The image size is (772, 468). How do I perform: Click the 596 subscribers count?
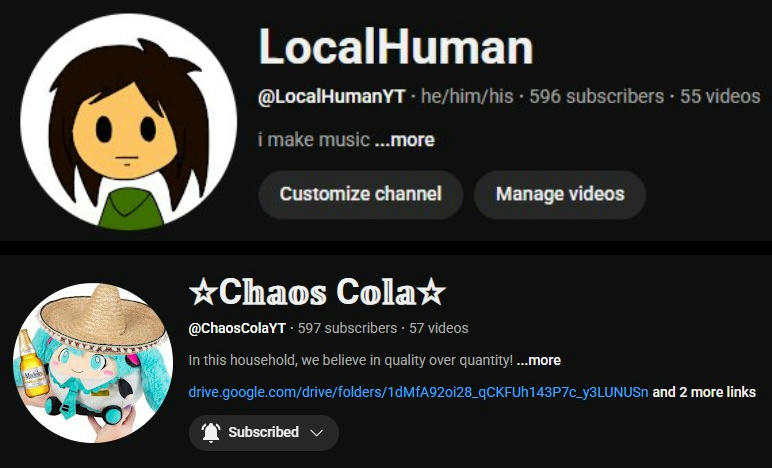597,96
